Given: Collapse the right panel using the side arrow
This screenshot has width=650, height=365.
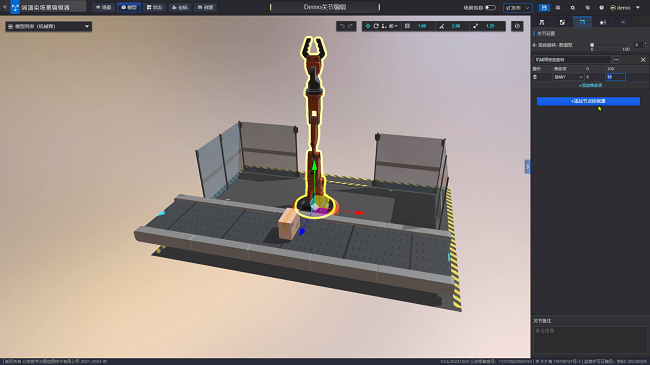Looking at the screenshot, I should click(x=527, y=167).
